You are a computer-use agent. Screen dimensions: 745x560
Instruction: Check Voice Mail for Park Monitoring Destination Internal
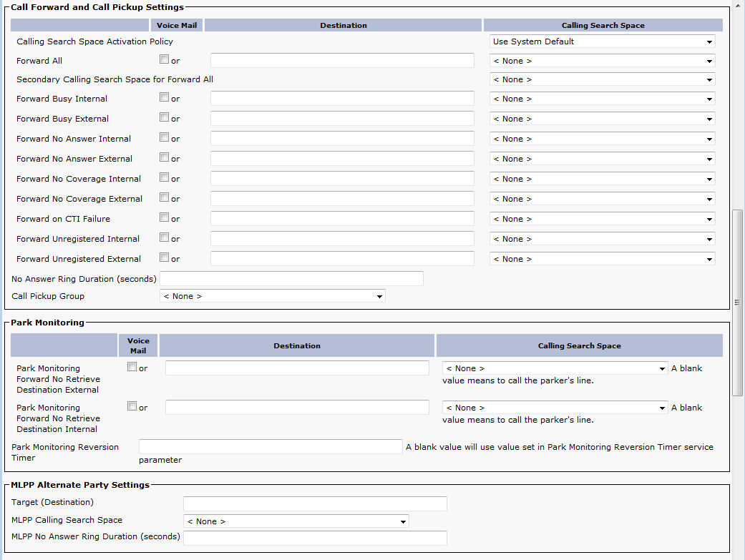(132, 407)
